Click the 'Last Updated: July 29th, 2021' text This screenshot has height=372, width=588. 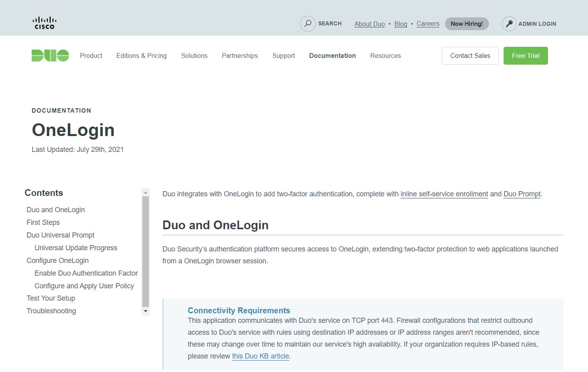(x=78, y=150)
